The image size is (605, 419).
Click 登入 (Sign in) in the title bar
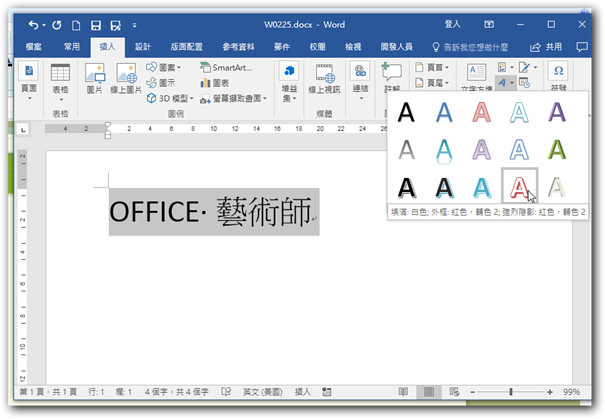(x=452, y=24)
